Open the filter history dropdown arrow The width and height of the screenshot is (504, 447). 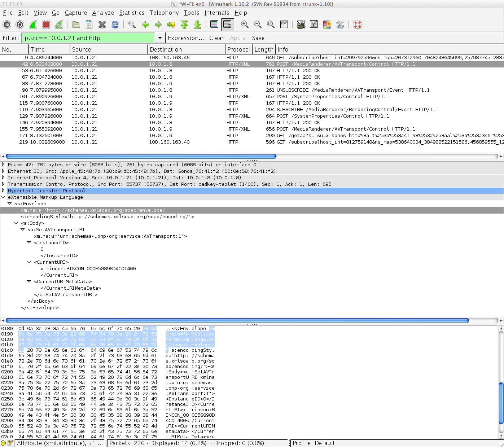(160, 38)
